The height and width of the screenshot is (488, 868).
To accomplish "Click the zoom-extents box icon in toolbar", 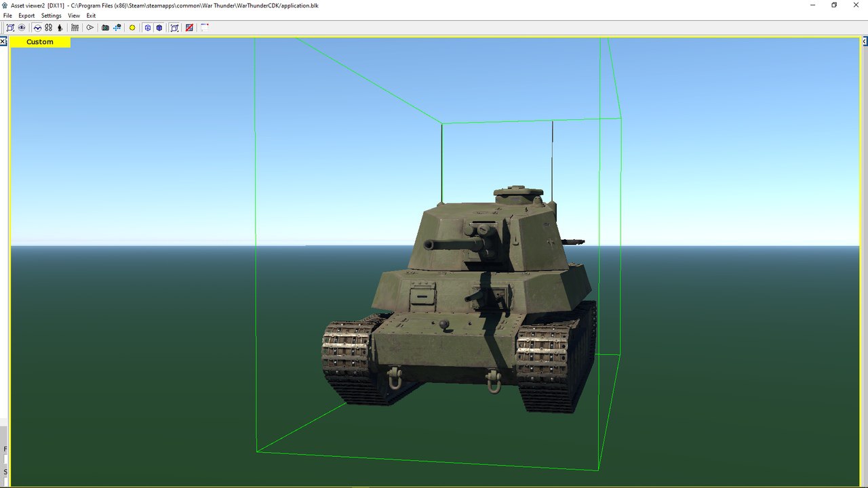I will pos(10,28).
